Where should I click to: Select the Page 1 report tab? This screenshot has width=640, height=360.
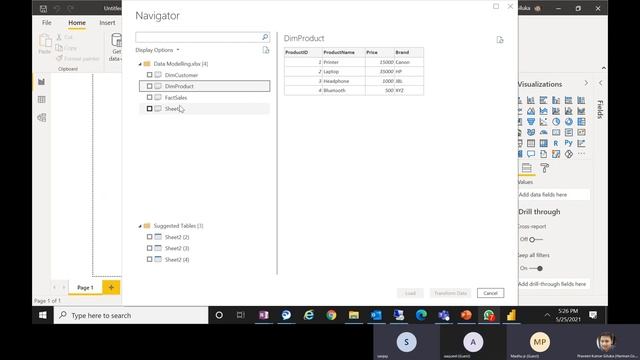pos(85,287)
